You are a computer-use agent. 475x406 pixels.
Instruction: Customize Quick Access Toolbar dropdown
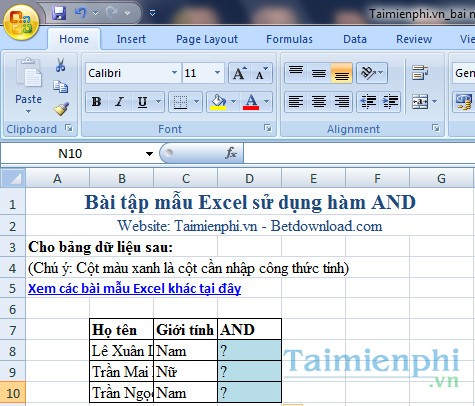coord(152,13)
